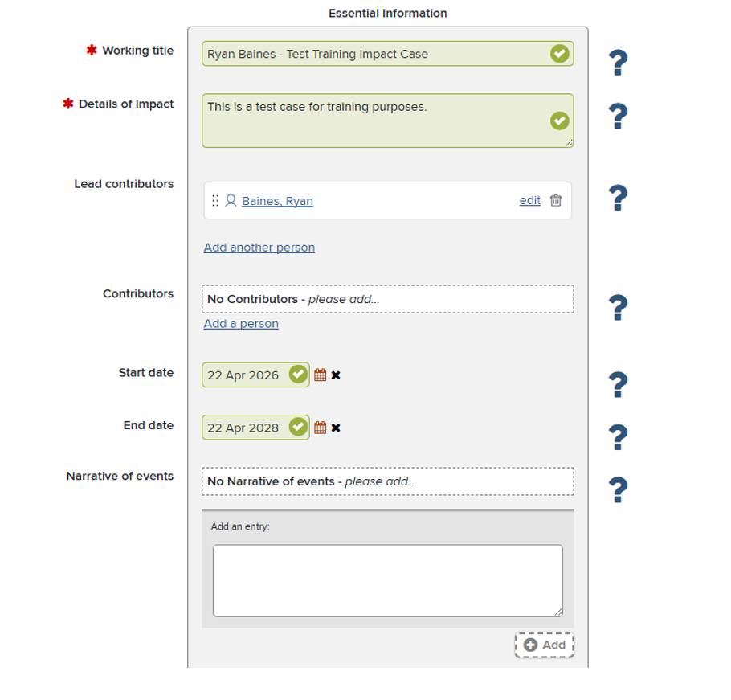Open help for Narrative of events
Viewport: 731px width, 700px height.
(x=619, y=489)
